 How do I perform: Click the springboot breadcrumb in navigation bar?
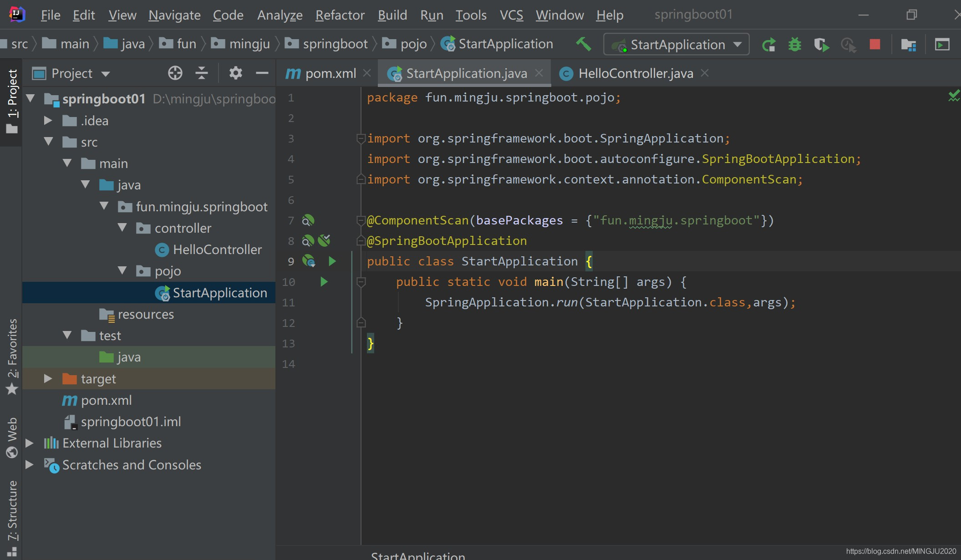327,44
